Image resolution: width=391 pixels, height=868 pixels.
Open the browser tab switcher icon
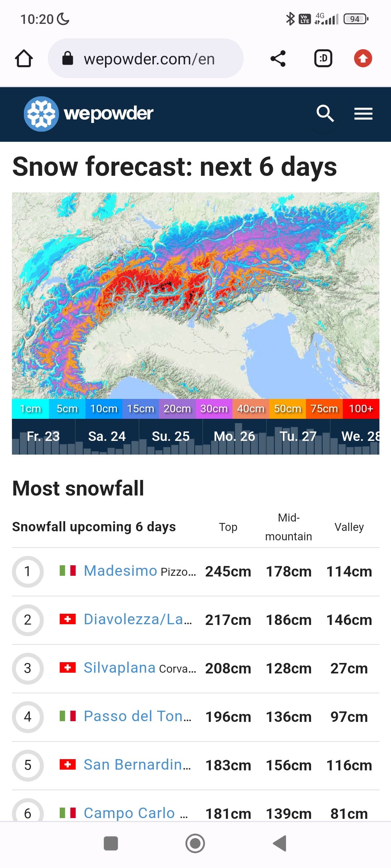click(x=323, y=58)
